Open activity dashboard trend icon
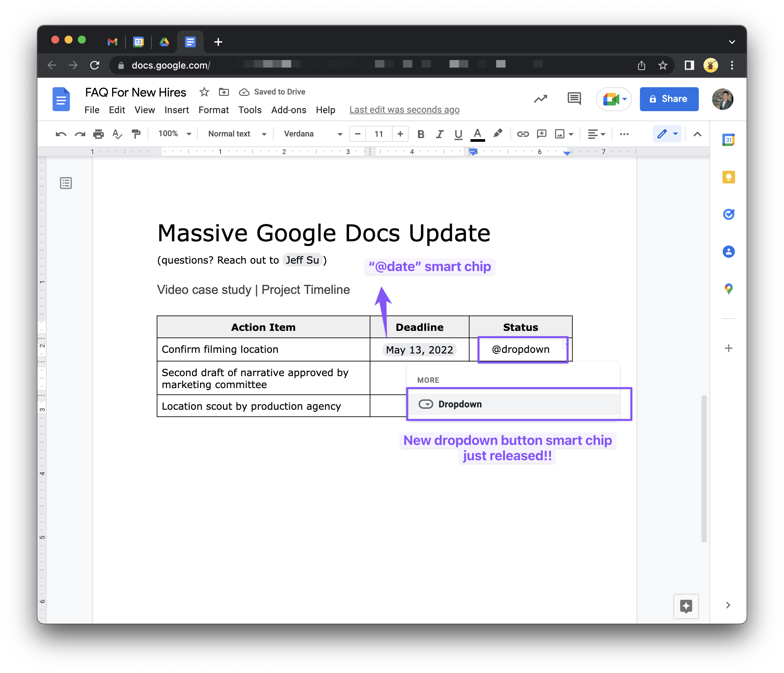Image resolution: width=784 pixels, height=673 pixels. (x=541, y=99)
